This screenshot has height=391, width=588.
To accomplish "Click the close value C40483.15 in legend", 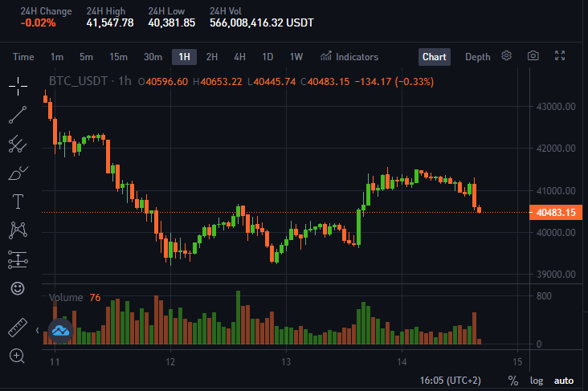I will [325, 82].
